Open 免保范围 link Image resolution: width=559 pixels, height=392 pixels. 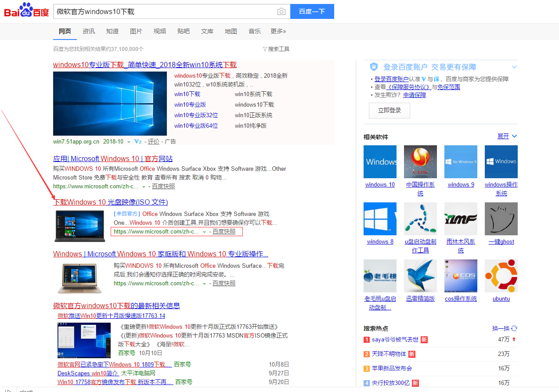[449, 87]
